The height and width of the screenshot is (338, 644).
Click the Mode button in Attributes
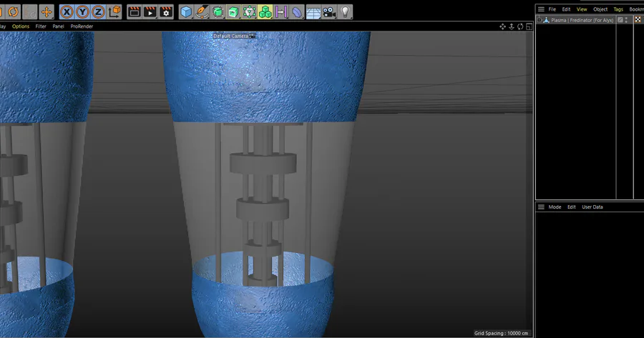(x=555, y=207)
